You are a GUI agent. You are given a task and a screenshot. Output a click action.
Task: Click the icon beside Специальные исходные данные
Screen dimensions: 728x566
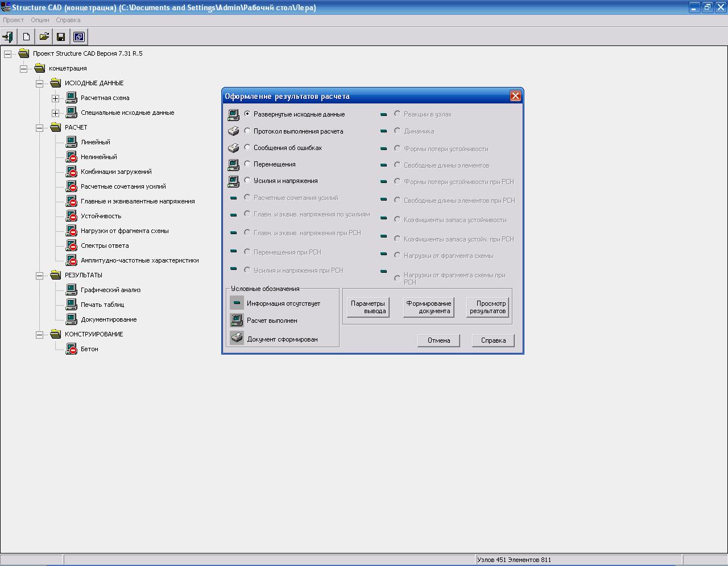click(71, 113)
